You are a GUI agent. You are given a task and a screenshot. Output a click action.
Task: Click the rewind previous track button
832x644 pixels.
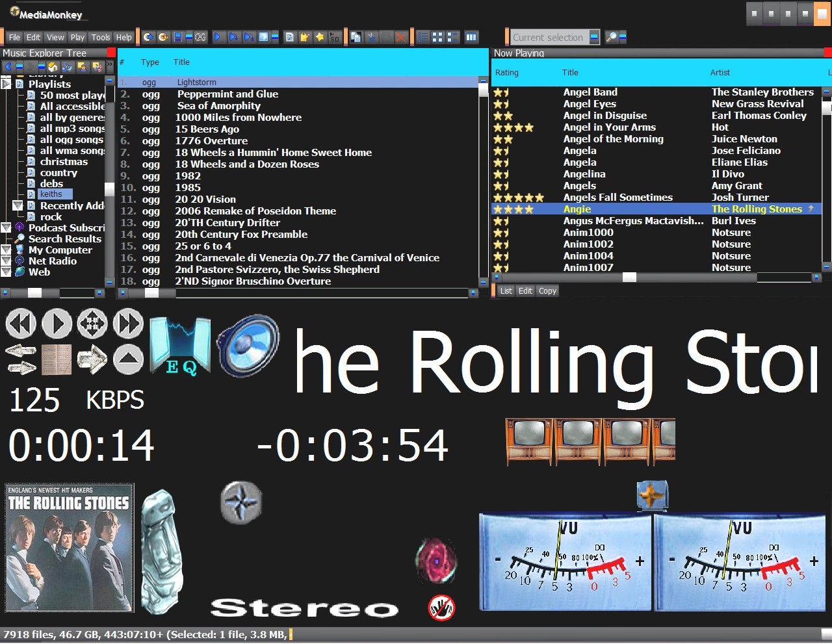point(21,323)
